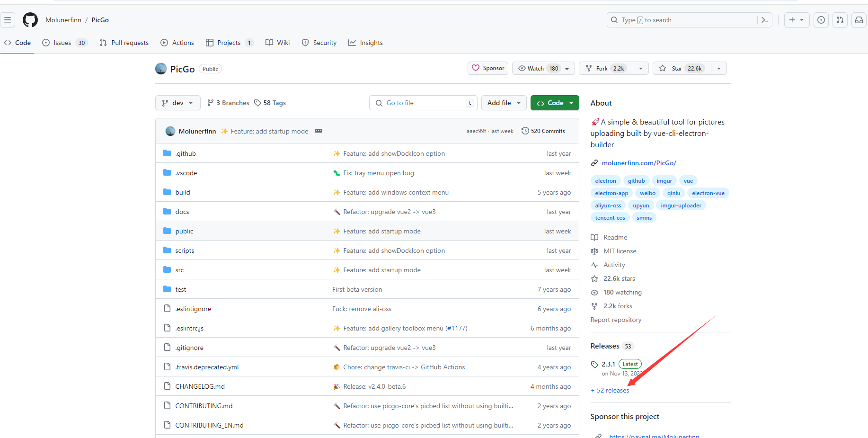Screen dimensions: 868x438
Task: Open the docs folder
Action: (182, 212)
